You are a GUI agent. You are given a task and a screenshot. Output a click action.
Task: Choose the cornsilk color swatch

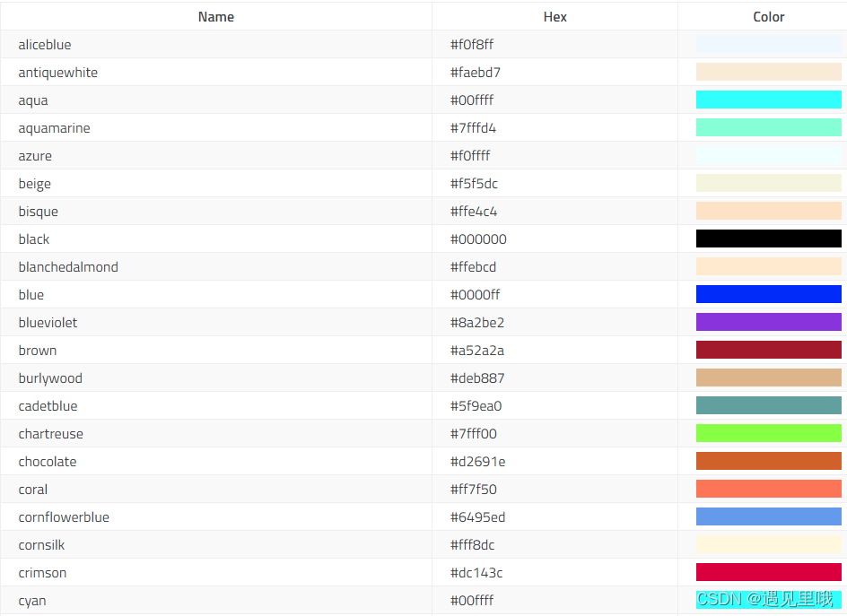pyautogui.click(x=769, y=544)
